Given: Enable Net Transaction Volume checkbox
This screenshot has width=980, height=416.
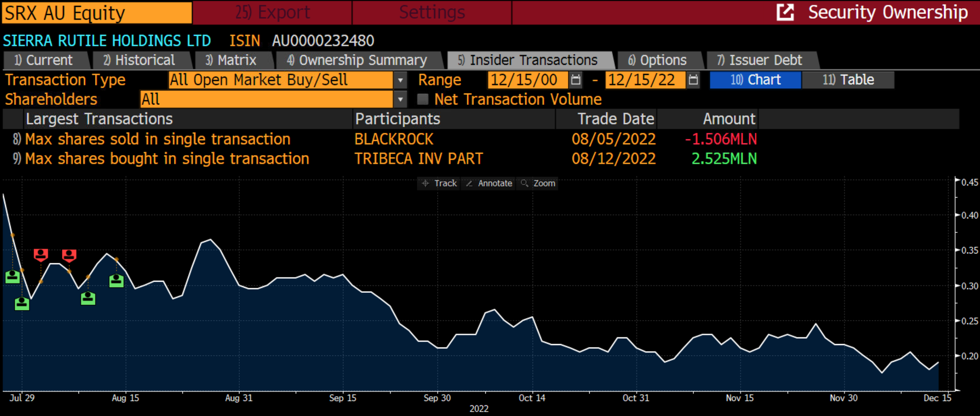Looking at the screenshot, I should coord(422,99).
